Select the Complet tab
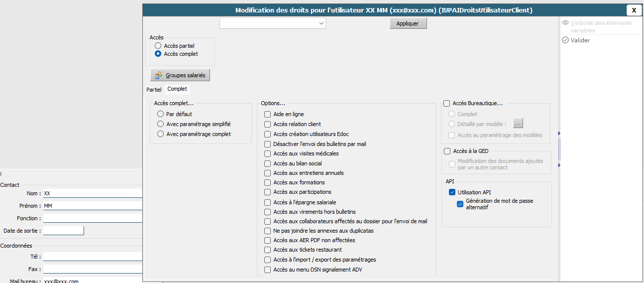The image size is (644, 283). point(177,89)
